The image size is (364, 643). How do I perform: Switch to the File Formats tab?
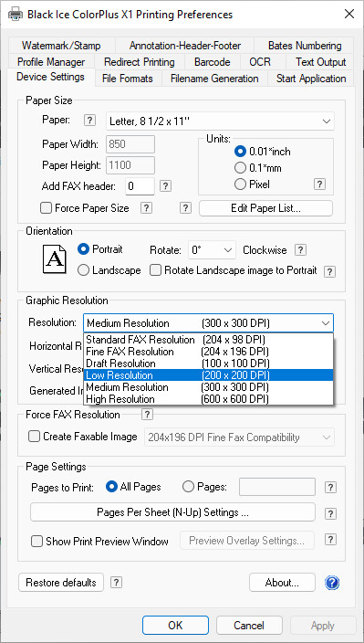click(x=128, y=79)
